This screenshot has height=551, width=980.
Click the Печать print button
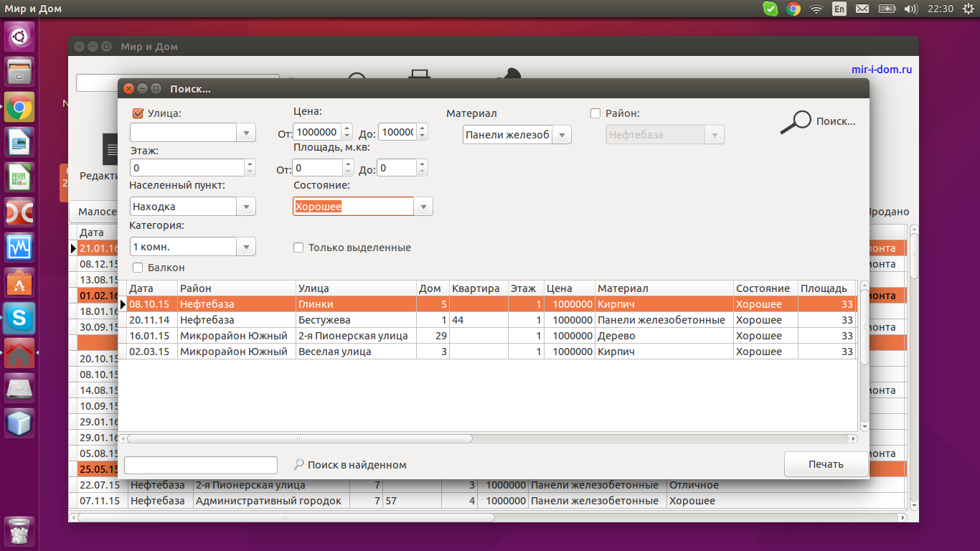click(x=826, y=464)
